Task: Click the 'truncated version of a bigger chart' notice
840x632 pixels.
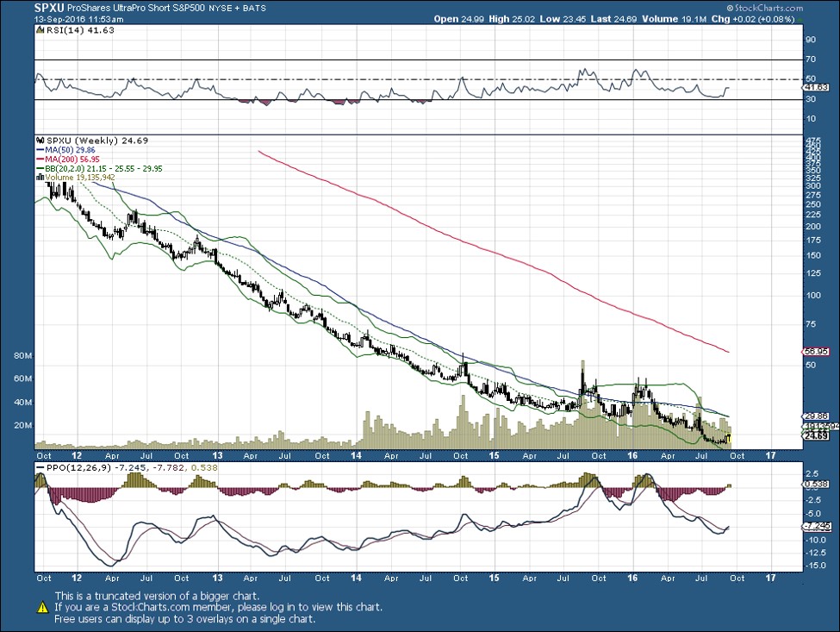Action: (157, 596)
